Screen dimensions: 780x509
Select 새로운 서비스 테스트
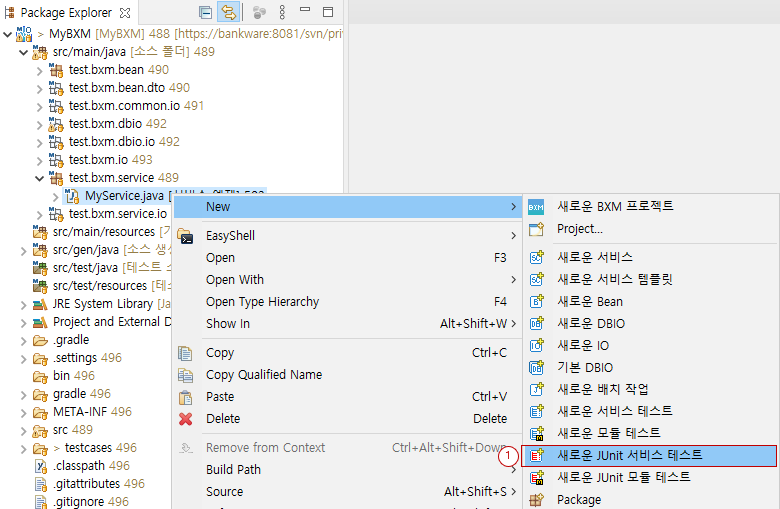coord(650,411)
